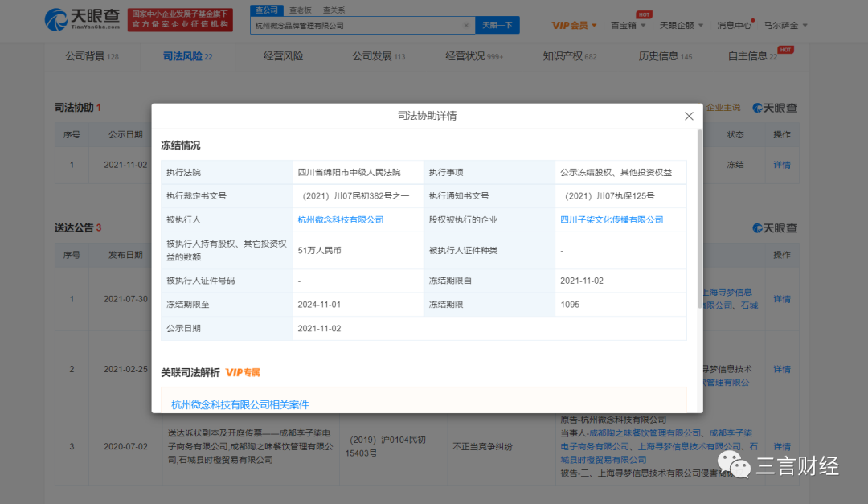Open 消息中心 notifications

tap(735, 26)
